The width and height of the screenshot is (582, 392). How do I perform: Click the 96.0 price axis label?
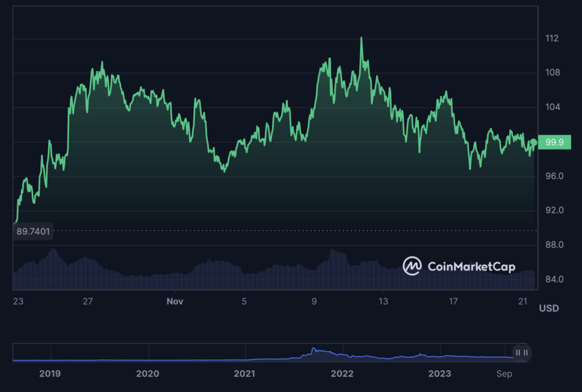pos(554,176)
